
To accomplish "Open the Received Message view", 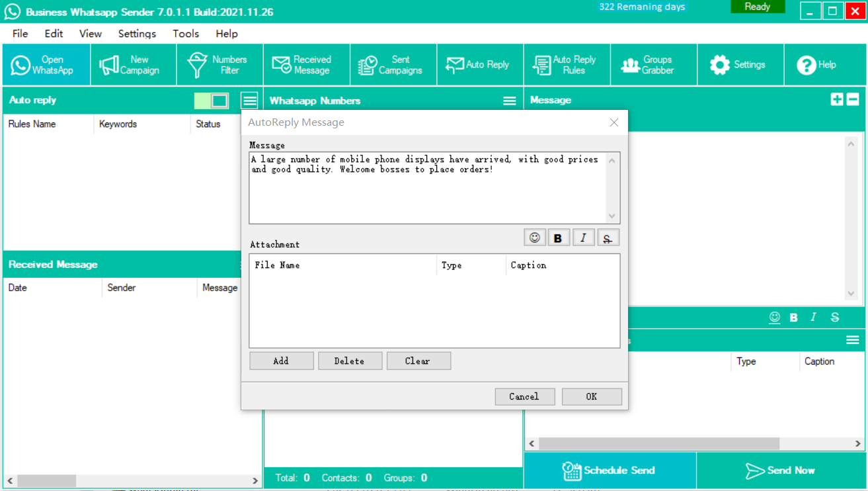I will (307, 65).
